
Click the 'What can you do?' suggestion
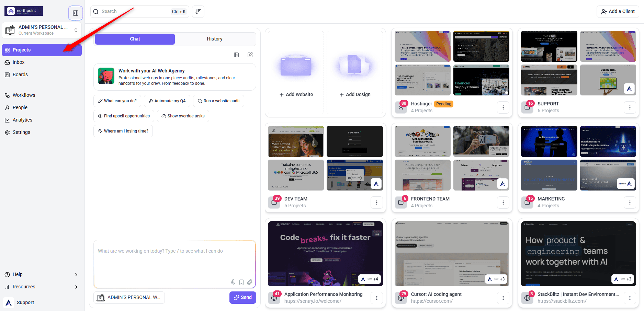pos(117,101)
